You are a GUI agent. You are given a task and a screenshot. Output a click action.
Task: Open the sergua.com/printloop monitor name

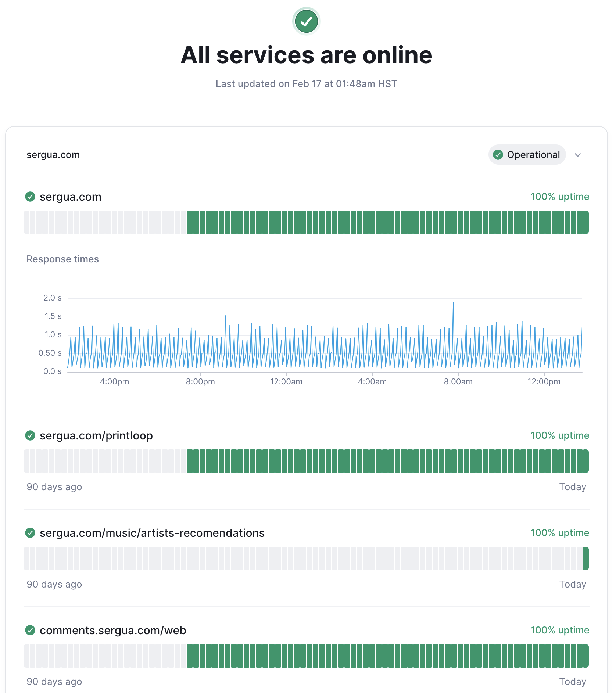[96, 436]
